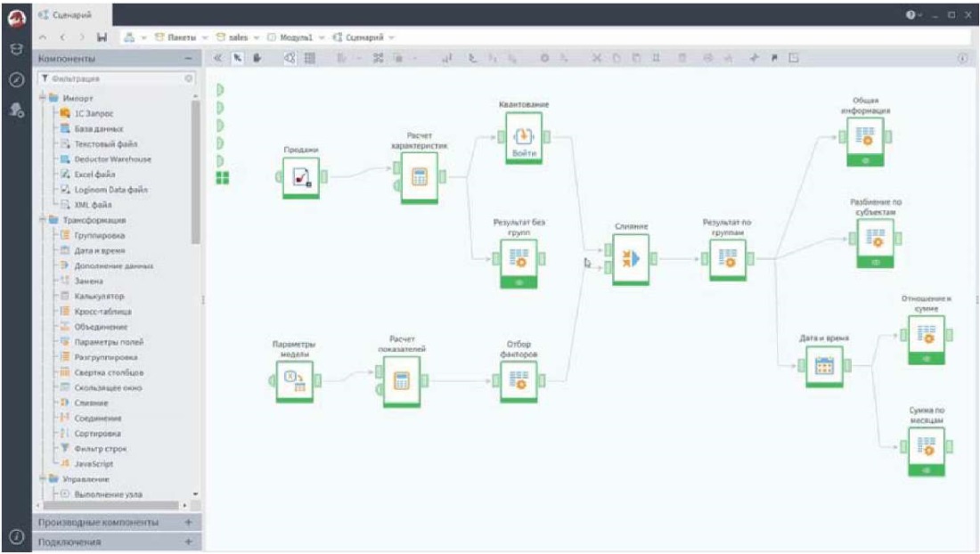Select the Квантование node
Viewport: 980px width, 554px height.
coord(524,137)
